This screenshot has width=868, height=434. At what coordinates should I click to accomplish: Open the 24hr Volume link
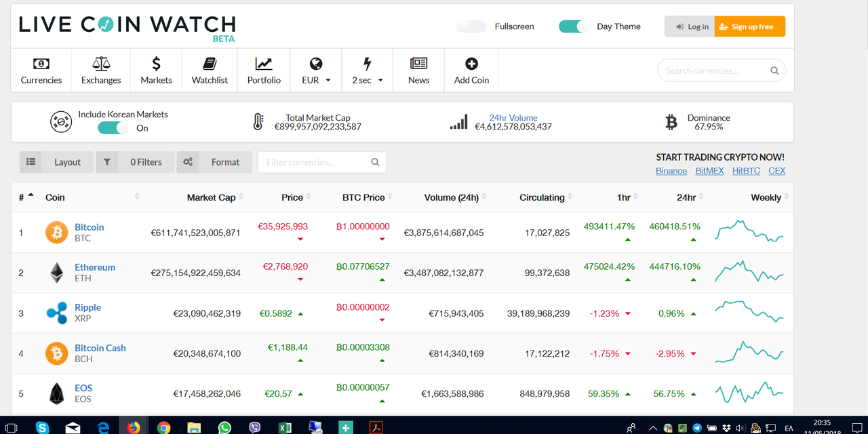[513, 117]
